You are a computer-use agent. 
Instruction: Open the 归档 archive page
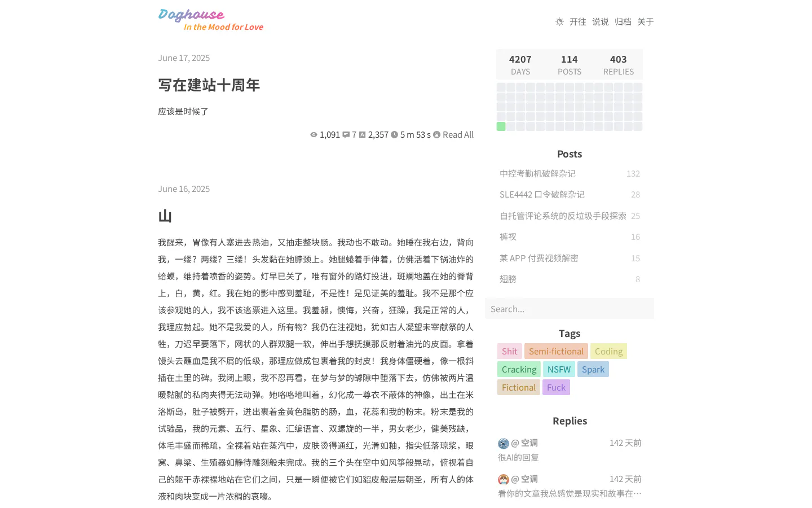click(x=623, y=22)
